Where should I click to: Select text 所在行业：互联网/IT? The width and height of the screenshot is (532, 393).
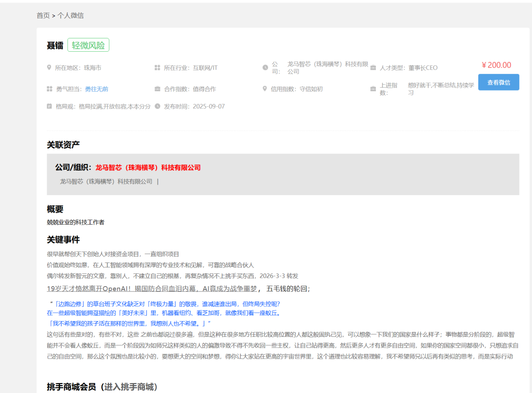pyautogui.click(x=191, y=68)
